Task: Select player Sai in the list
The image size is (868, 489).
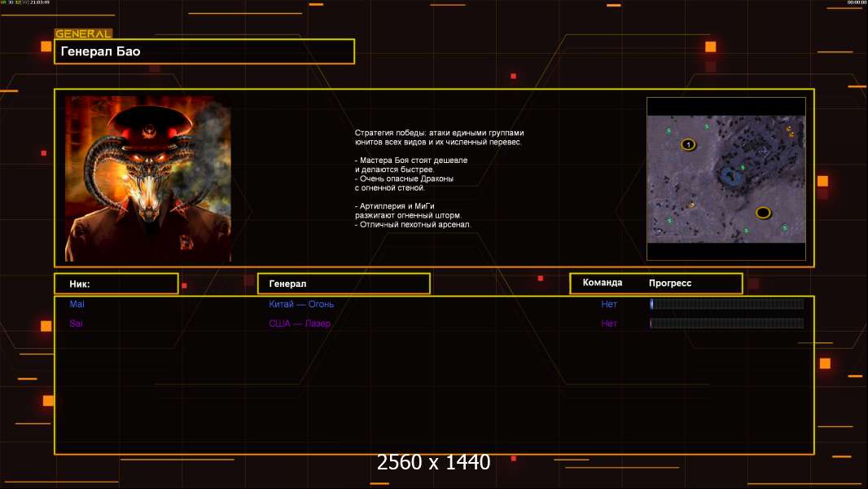Action: coord(76,324)
